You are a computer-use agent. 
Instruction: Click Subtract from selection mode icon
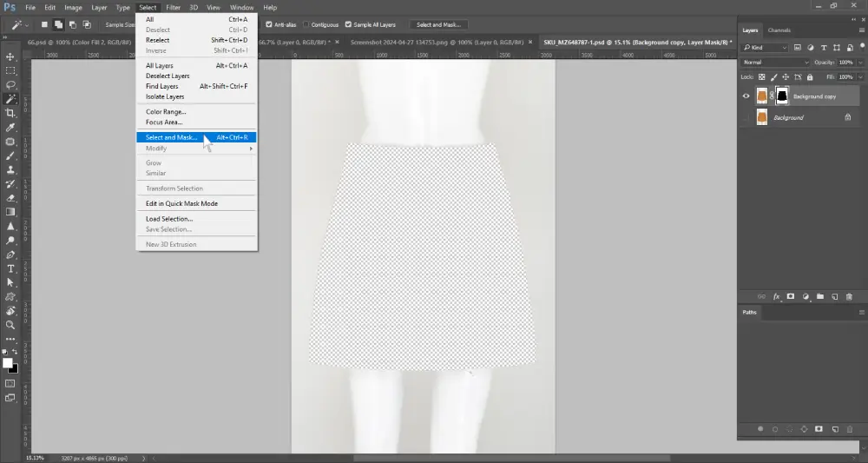tap(73, 24)
